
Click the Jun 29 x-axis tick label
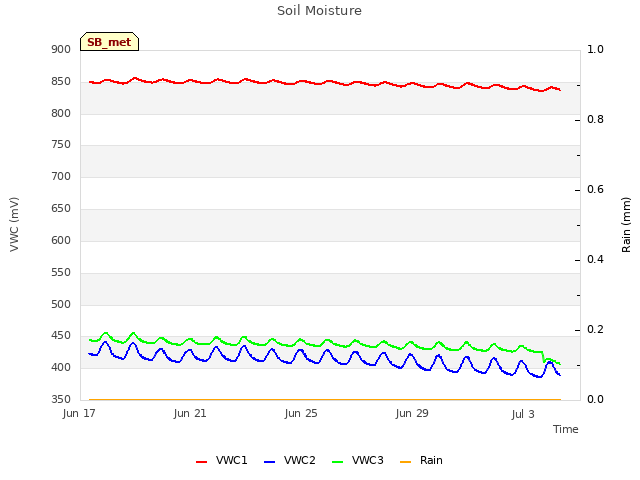(412, 413)
